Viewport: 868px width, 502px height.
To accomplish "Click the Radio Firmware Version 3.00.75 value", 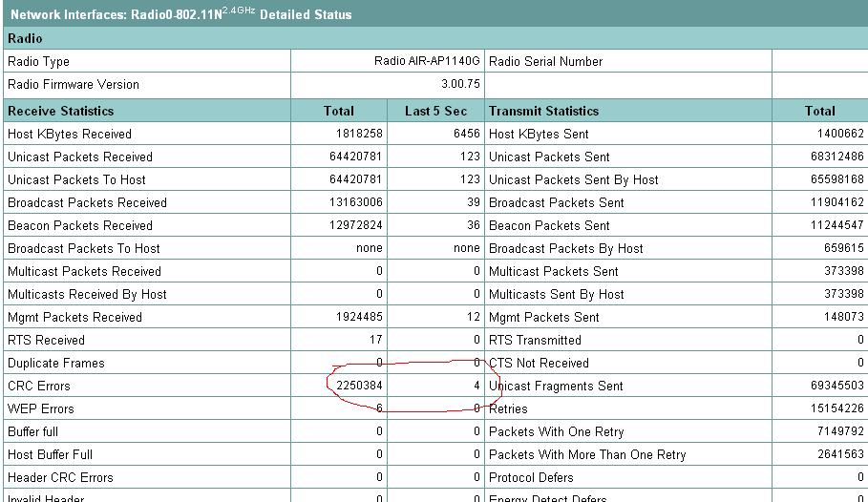I will [460, 84].
